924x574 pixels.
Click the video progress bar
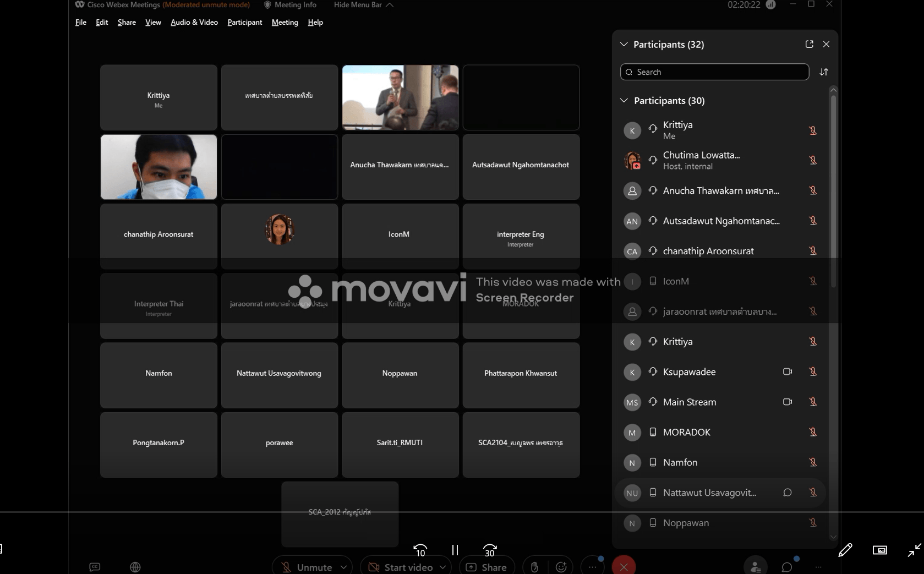tap(462, 512)
